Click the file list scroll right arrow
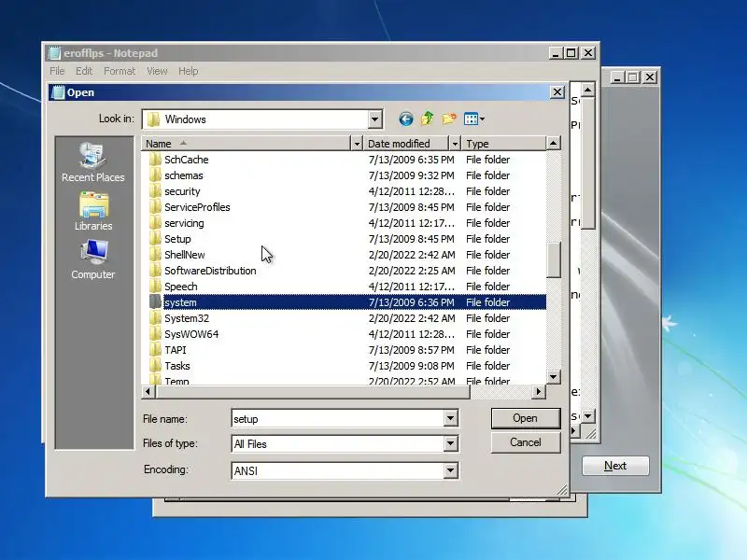This screenshot has height=560, width=747. tap(539, 391)
